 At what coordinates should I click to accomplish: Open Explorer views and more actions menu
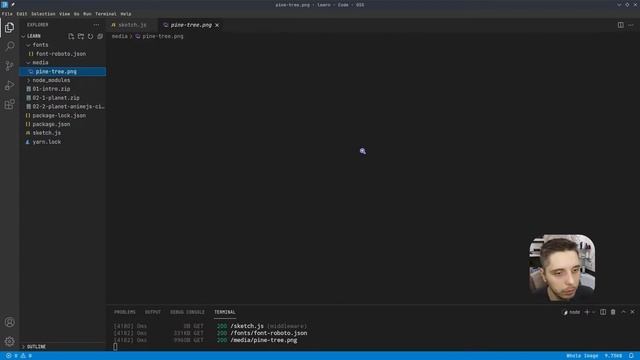point(96,25)
